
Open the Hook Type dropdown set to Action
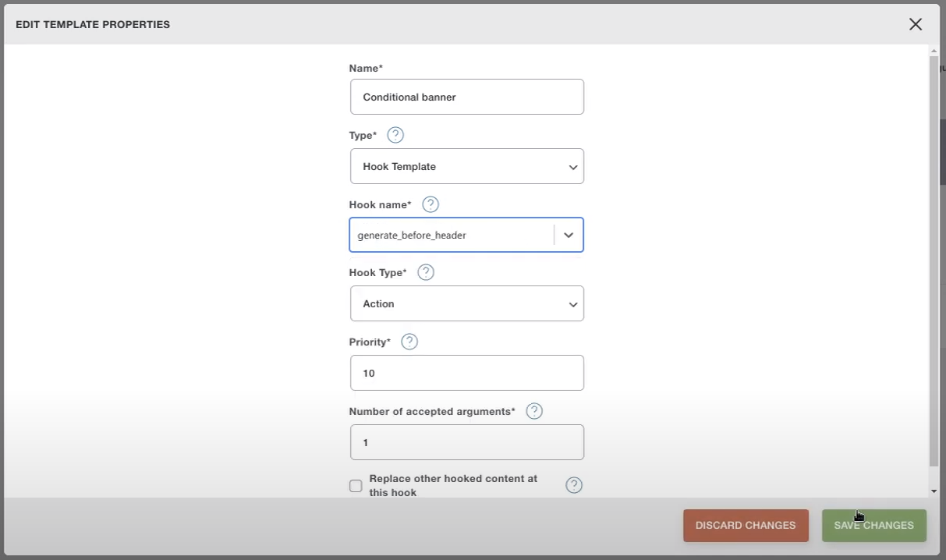466,303
